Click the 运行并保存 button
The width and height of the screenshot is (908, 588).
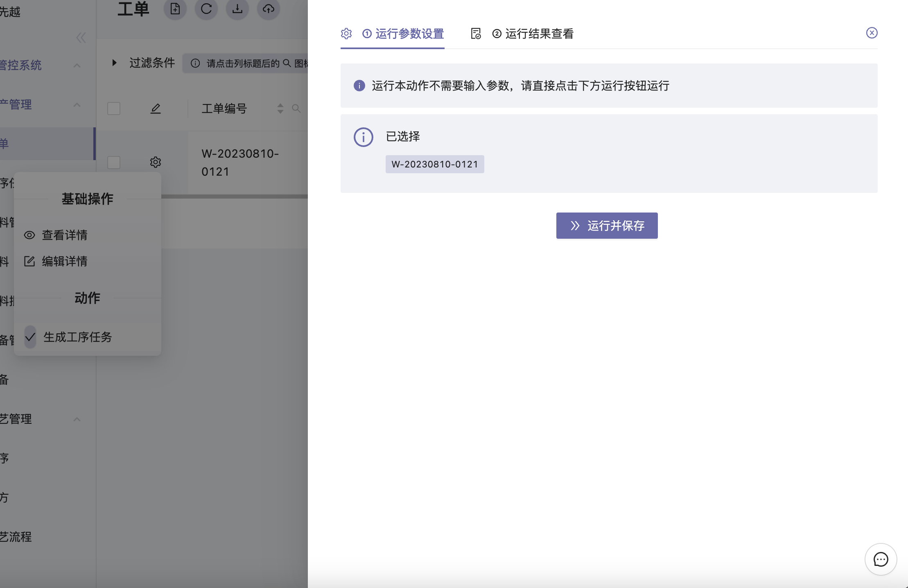pyautogui.click(x=607, y=226)
